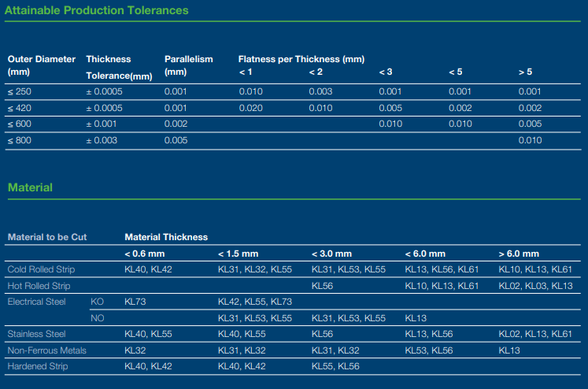Select the "< 0.6 mm" thickness column header

145,254
